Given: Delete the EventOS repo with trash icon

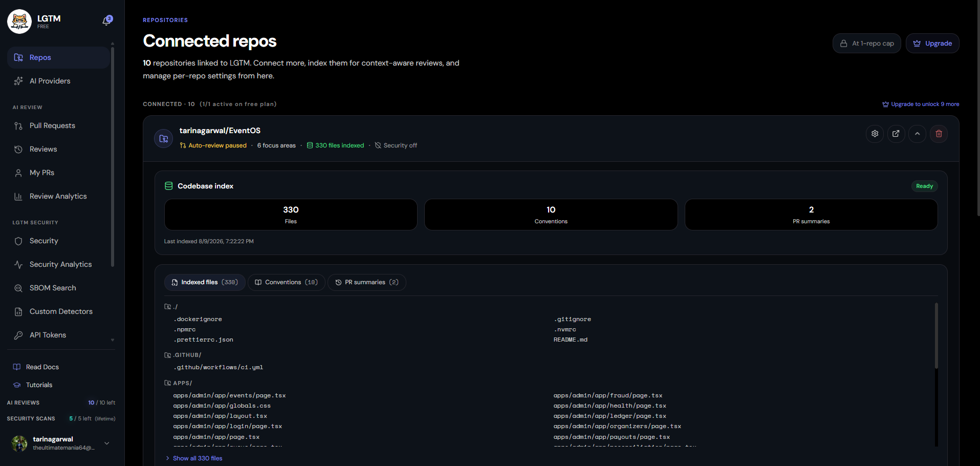Looking at the screenshot, I should (x=939, y=134).
